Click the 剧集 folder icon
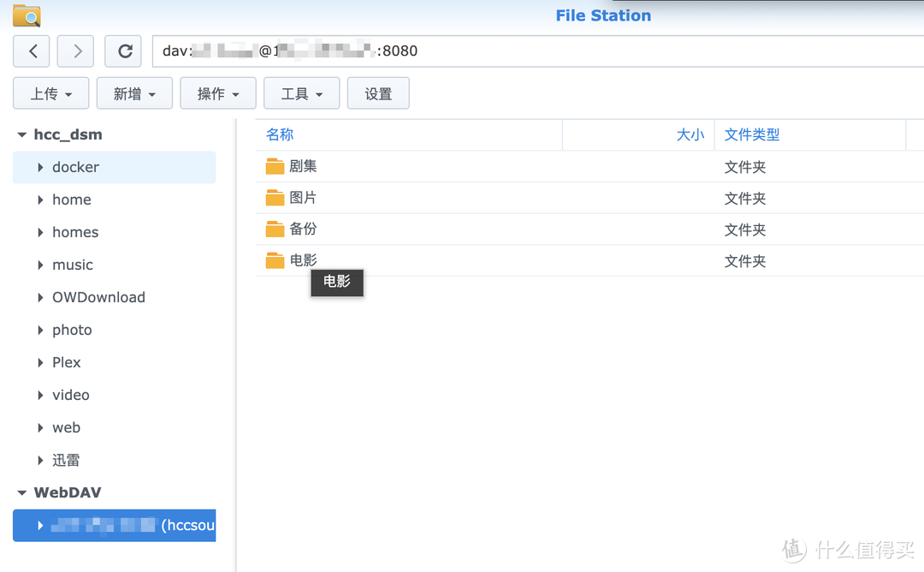 [275, 166]
